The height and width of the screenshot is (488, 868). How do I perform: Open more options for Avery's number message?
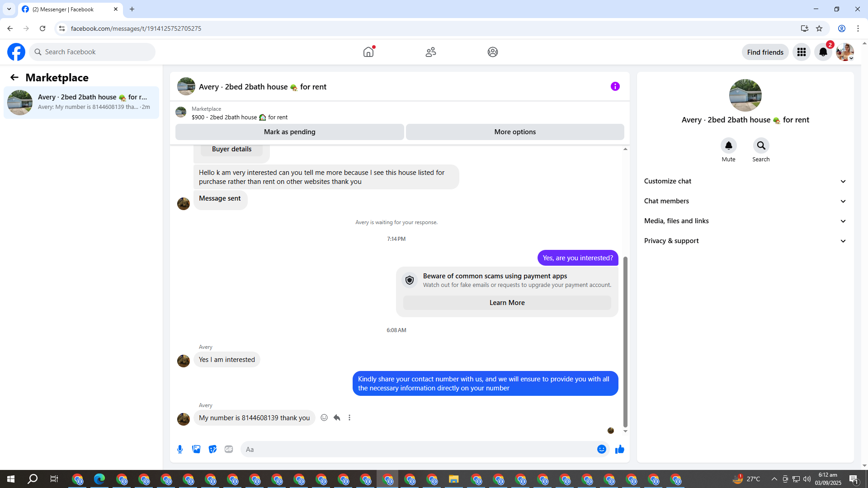[349, 418]
